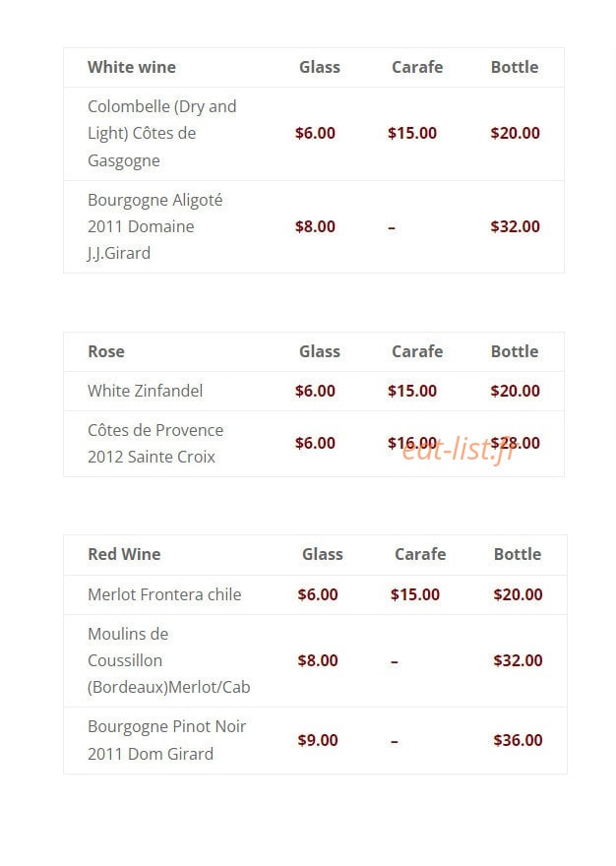Click the $15.00 carafe price for Colombelle
This screenshot has height=866, width=616.
pyautogui.click(x=412, y=133)
